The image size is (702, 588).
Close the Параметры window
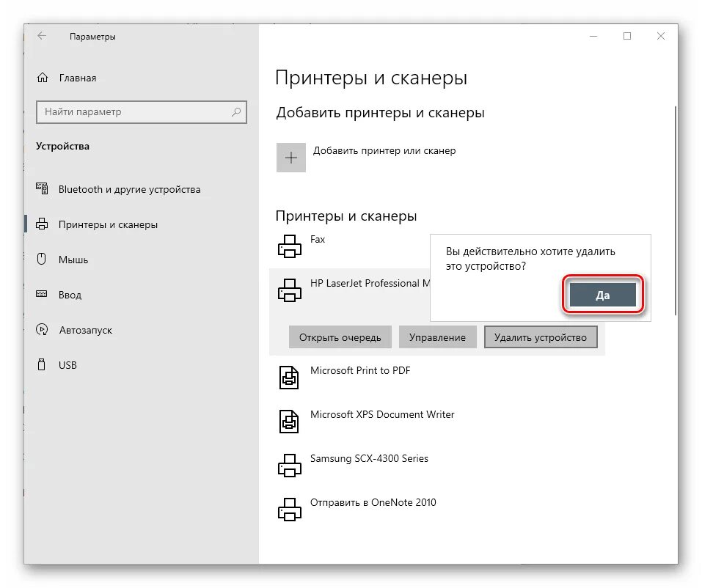[x=661, y=36]
